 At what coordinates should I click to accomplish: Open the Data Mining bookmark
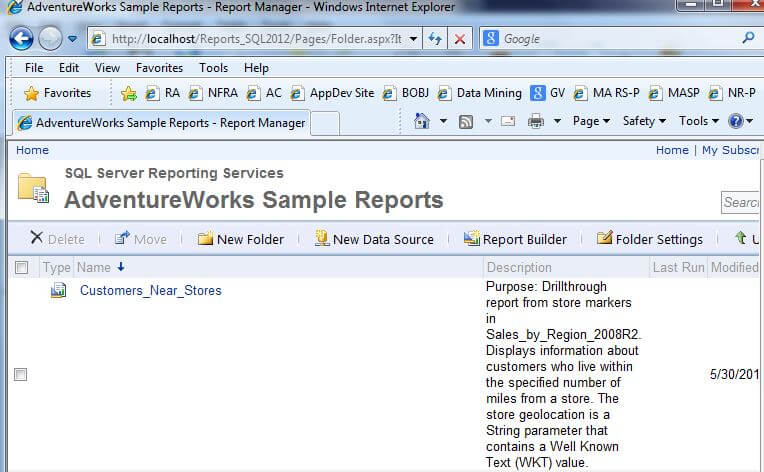[479, 93]
